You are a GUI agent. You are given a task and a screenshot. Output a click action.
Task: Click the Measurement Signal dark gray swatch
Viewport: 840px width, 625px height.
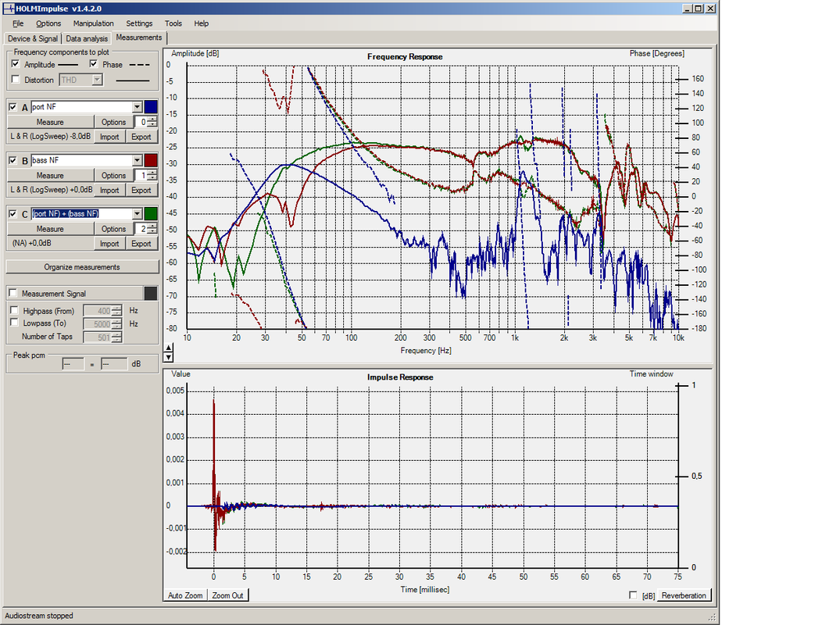[x=151, y=294]
